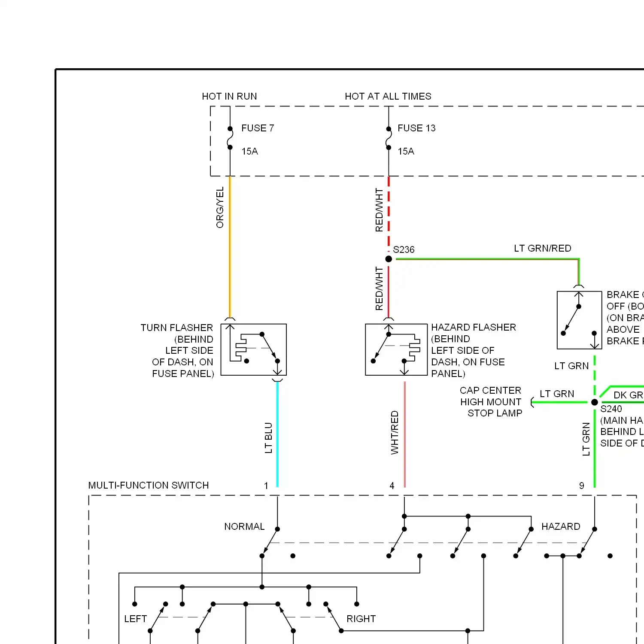
Task: Click the 'RIGHT' switch position label
Action: [361, 619]
